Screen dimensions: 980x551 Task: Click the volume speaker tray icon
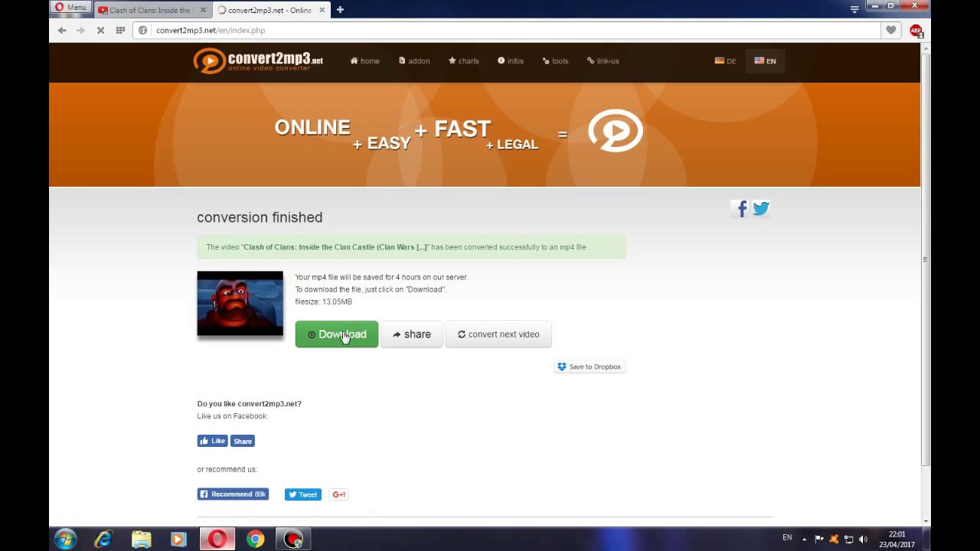pyautogui.click(x=864, y=539)
